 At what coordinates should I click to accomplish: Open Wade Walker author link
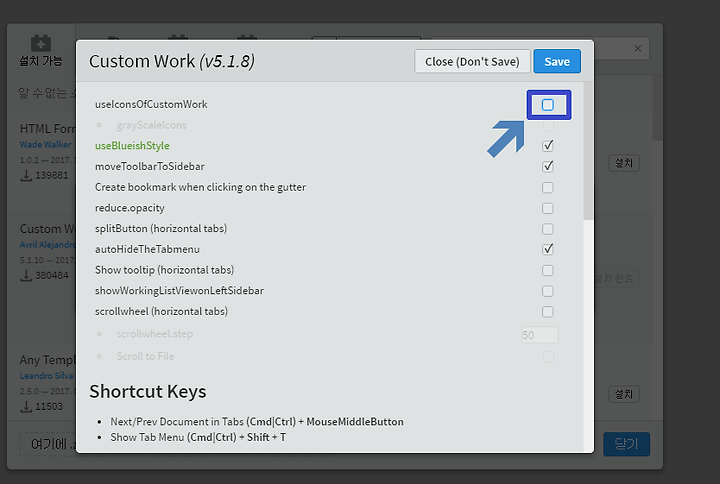click(x=45, y=145)
